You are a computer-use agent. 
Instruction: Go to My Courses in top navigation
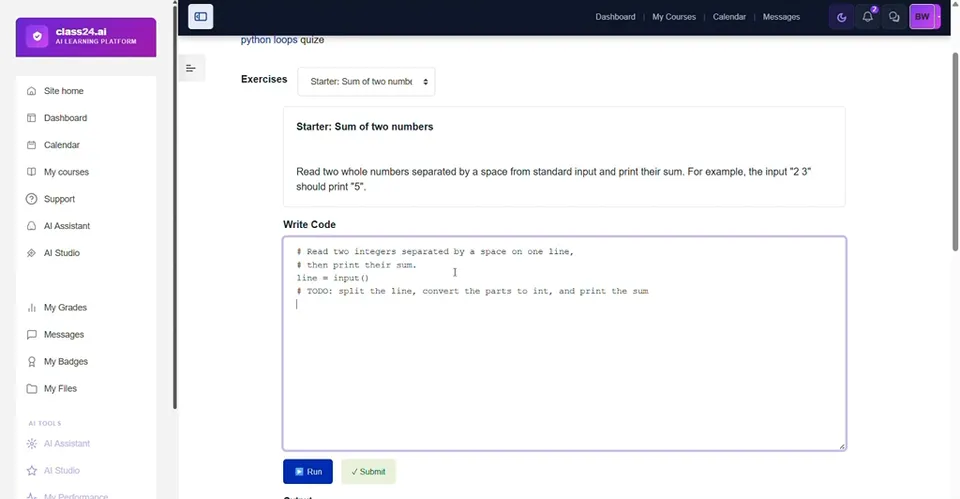tap(674, 17)
